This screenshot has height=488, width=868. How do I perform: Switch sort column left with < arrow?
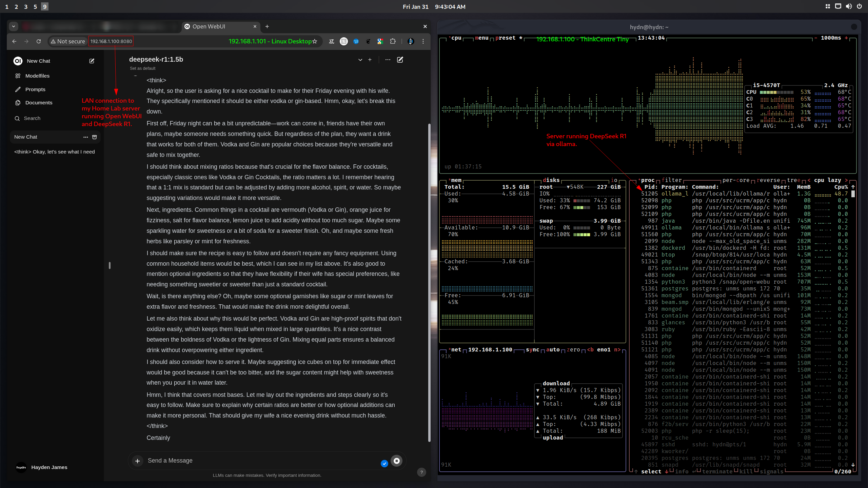click(x=809, y=180)
